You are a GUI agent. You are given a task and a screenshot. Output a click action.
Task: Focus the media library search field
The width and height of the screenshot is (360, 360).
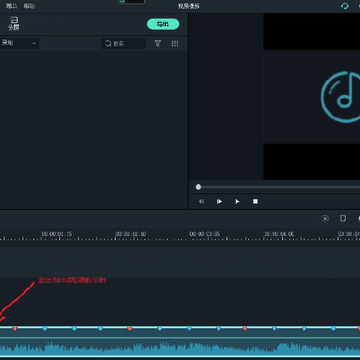[x=123, y=43]
